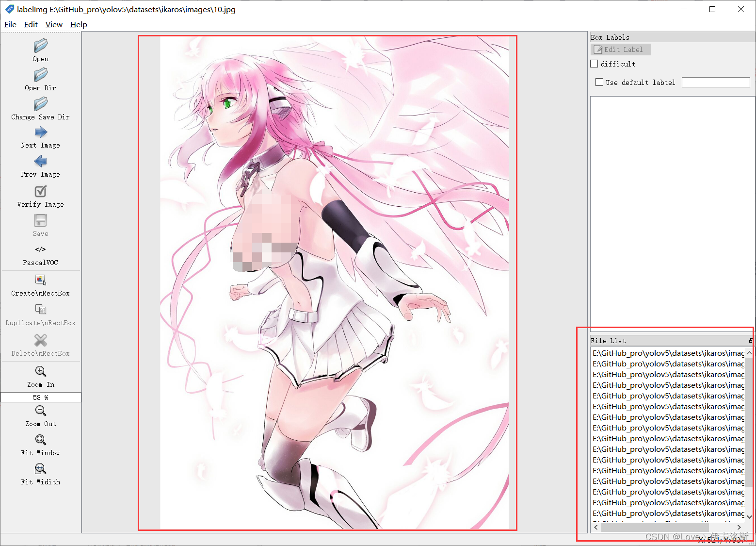The image size is (756, 546).
Task: Toggle Use default label checkbox
Action: click(599, 82)
